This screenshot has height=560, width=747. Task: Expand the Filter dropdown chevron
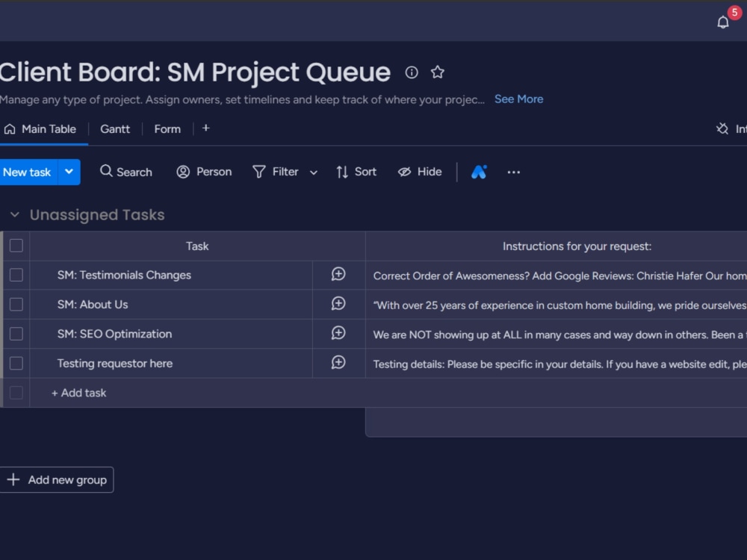[314, 172]
